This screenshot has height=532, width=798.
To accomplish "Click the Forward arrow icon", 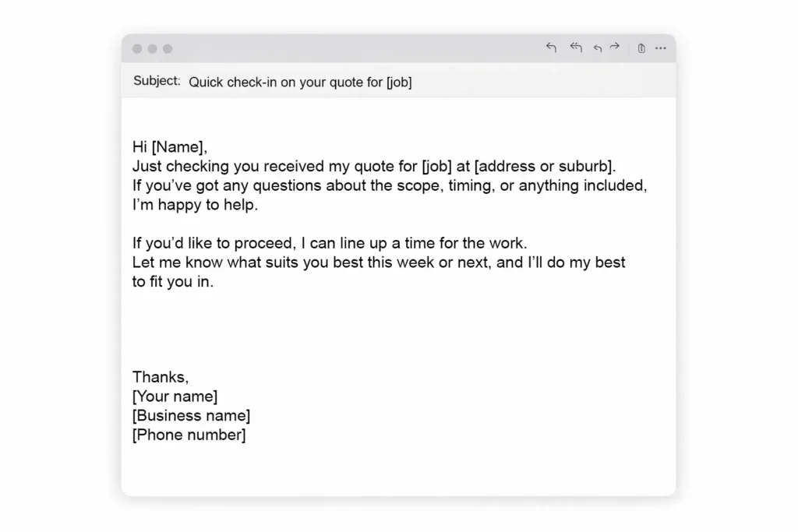I will click(615, 48).
